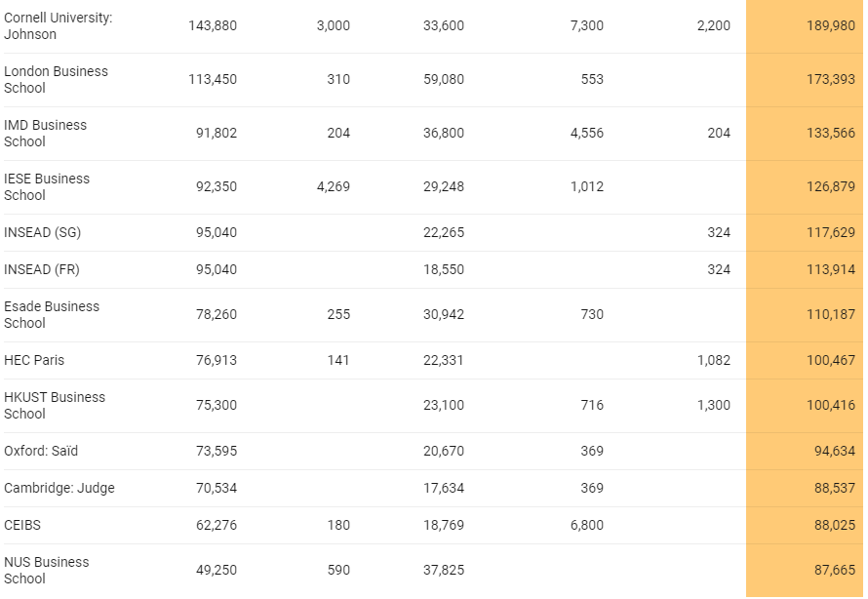Select the 59,080 cell for London Business School
This screenshot has width=868, height=599.
tap(442, 80)
